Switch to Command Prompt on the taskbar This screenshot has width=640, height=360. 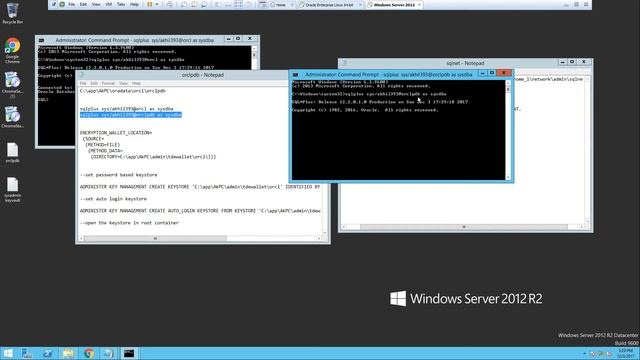click(129, 353)
